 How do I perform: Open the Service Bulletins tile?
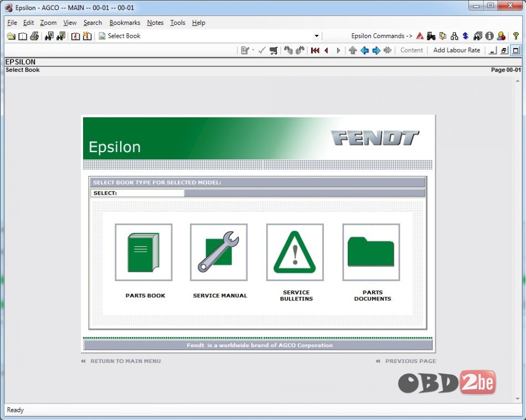[x=295, y=252]
